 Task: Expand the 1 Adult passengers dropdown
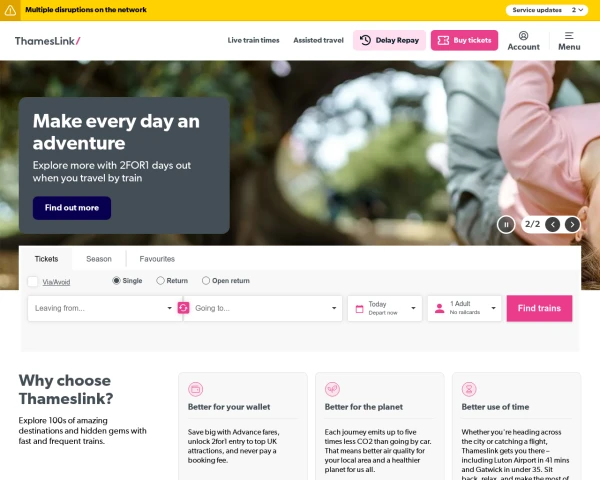point(464,308)
